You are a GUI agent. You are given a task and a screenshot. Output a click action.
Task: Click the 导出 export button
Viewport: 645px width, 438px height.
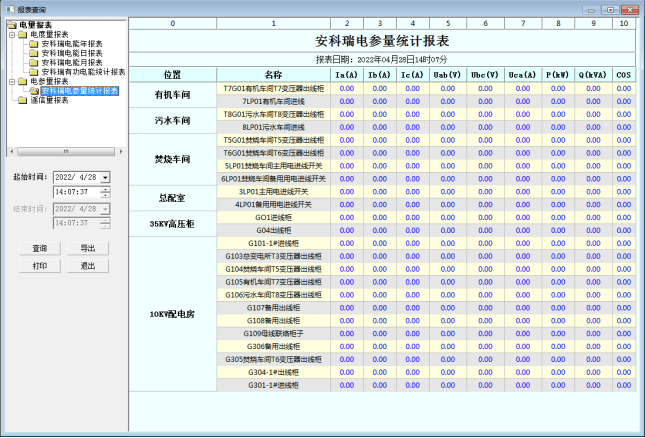click(88, 248)
